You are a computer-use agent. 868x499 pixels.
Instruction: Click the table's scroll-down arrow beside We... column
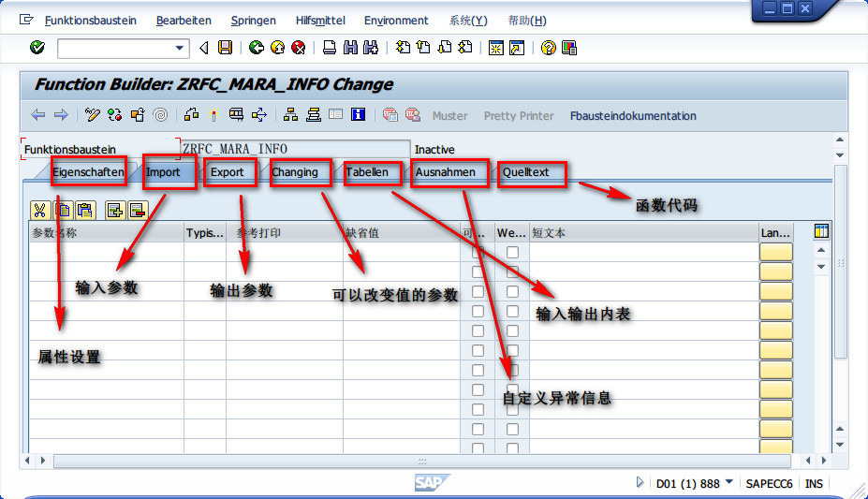click(821, 267)
